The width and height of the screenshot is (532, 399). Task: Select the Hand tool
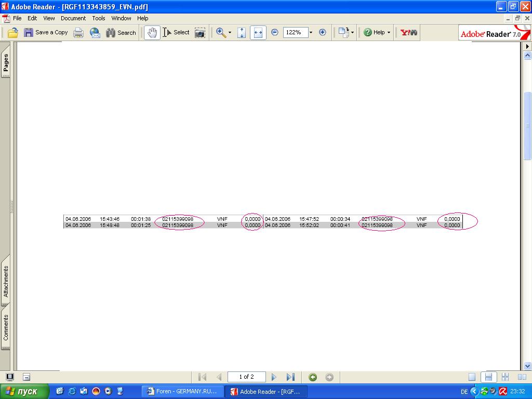pos(152,33)
